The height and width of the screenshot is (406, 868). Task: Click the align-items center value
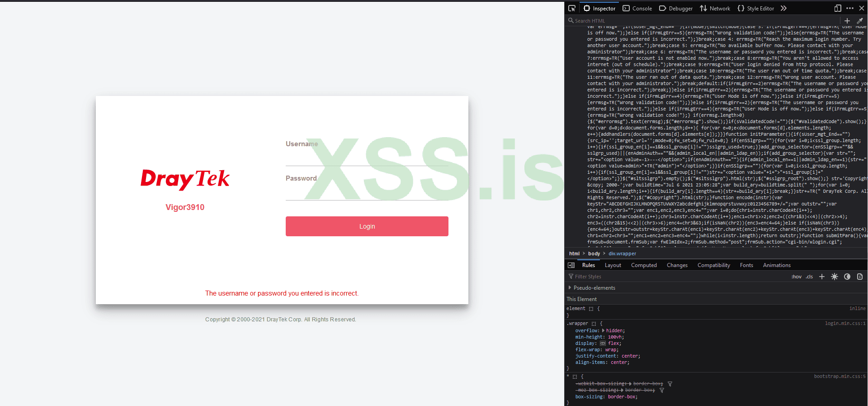[619, 362]
